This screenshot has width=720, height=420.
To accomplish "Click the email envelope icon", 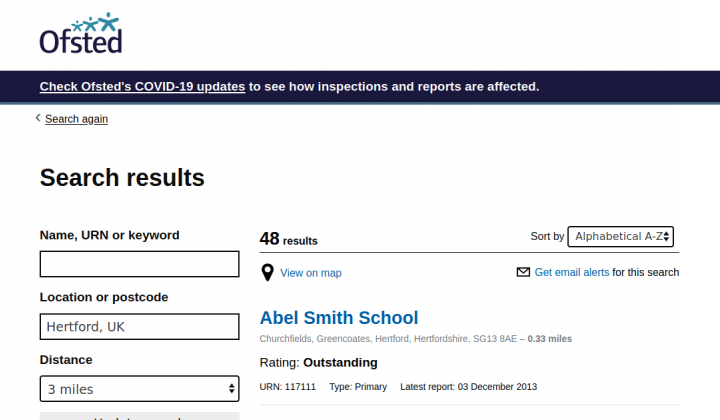I will [523, 272].
